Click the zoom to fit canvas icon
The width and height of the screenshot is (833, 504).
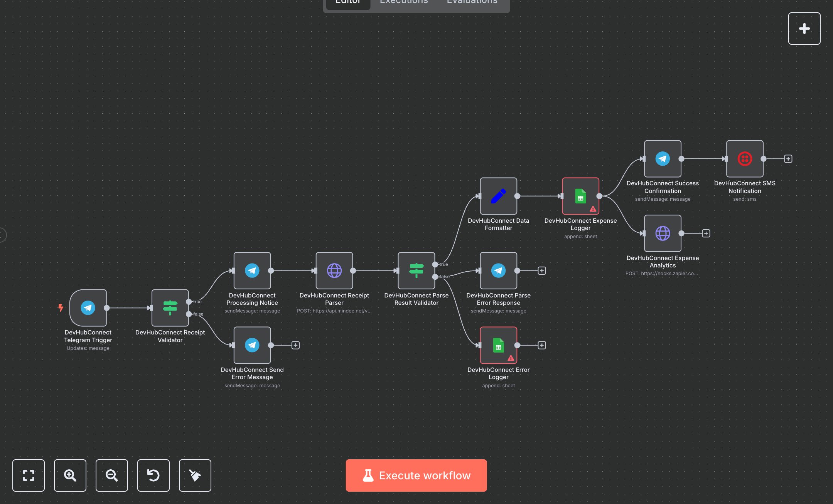pyautogui.click(x=29, y=475)
